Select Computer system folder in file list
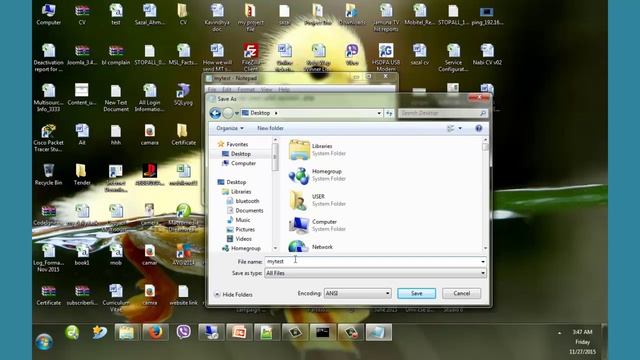Image resolution: width=640 pixels, height=360 pixels. [317, 225]
